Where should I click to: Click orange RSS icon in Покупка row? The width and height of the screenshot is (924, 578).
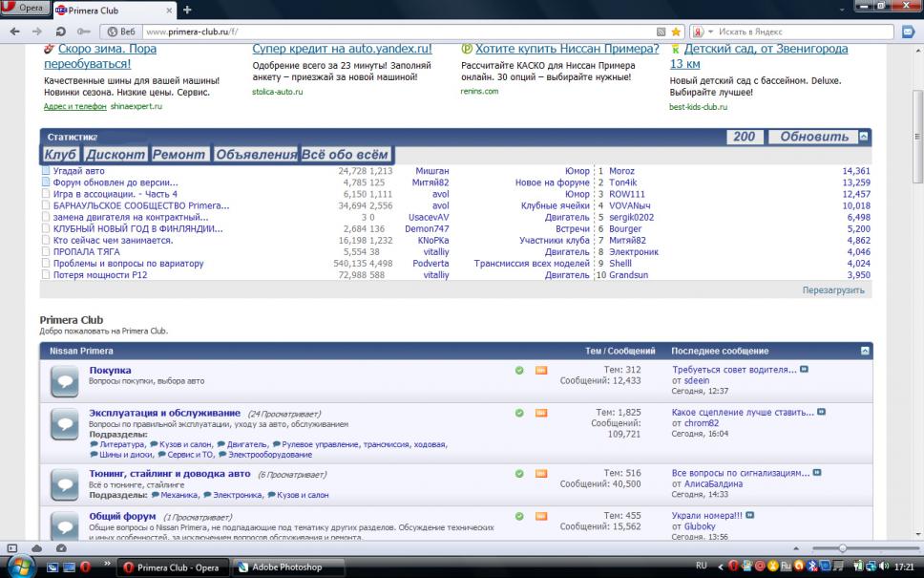click(541, 371)
